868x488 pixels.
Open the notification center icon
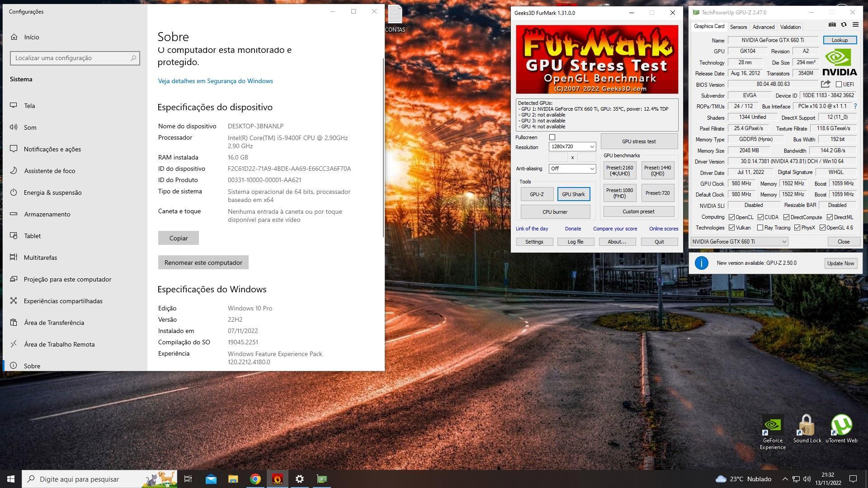pyautogui.click(x=853, y=479)
